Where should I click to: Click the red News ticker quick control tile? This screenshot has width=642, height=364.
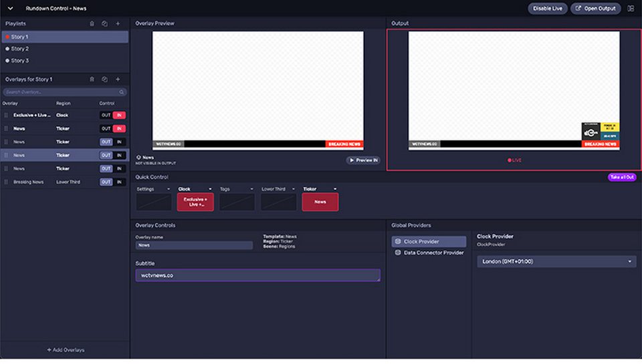pos(320,202)
